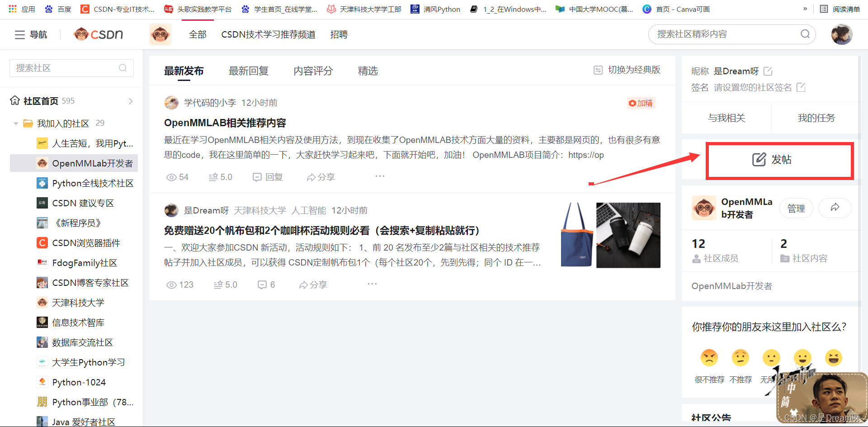Switch to 精选 tab
Image resolution: width=868 pixels, height=427 pixels.
tap(368, 71)
